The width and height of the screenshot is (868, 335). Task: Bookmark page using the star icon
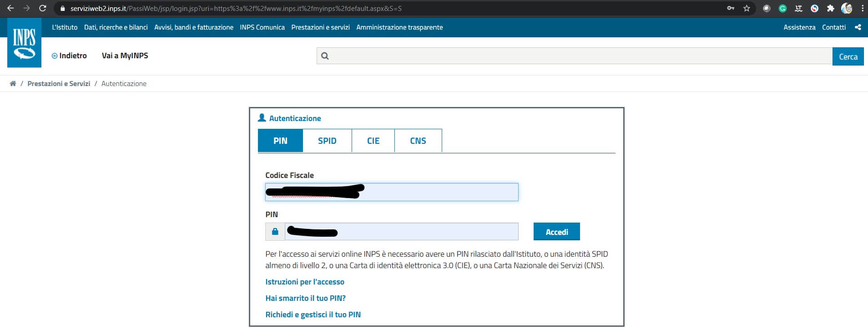click(747, 8)
